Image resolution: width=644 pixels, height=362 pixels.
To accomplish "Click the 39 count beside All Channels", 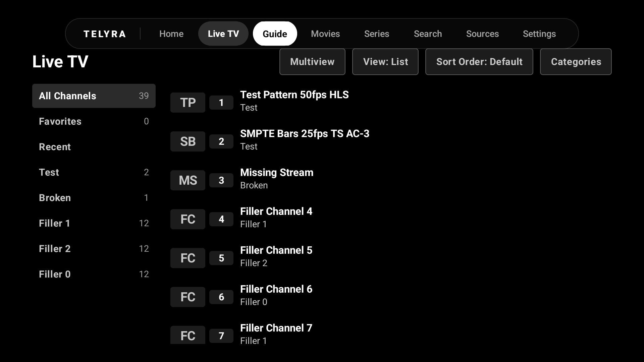I will 144,96.
